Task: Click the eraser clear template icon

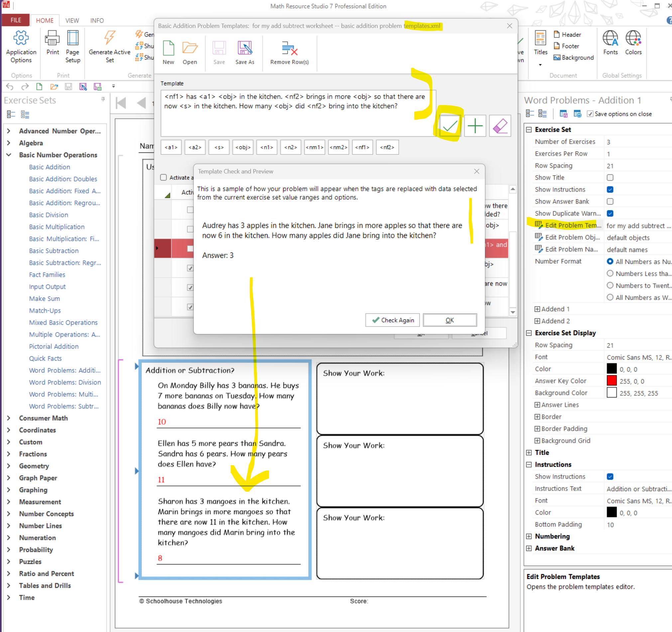Action: (500, 126)
